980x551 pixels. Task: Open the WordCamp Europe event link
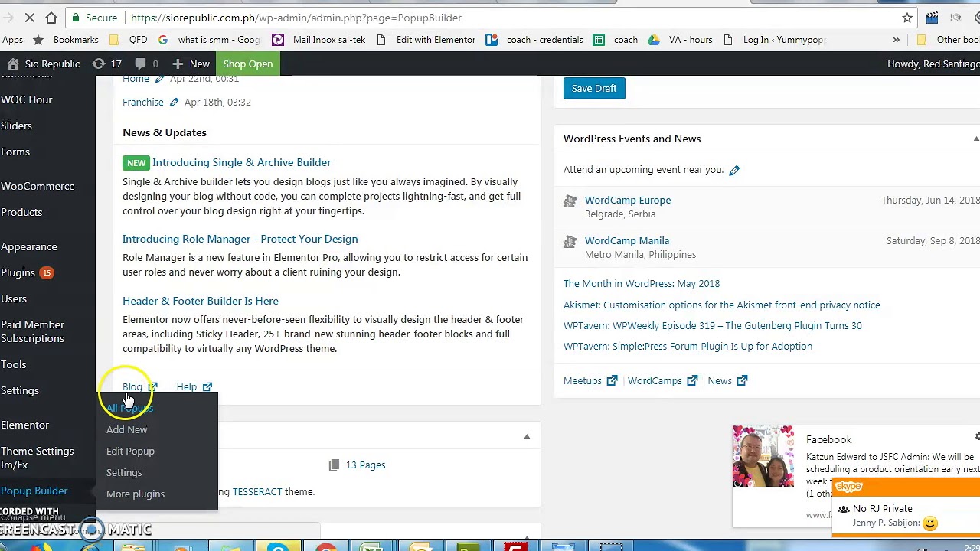[628, 200]
